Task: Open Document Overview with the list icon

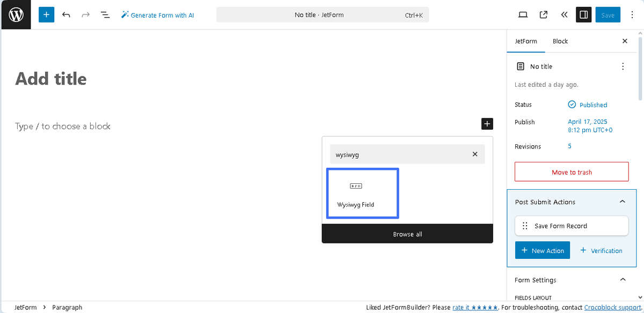Action: [x=105, y=14]
